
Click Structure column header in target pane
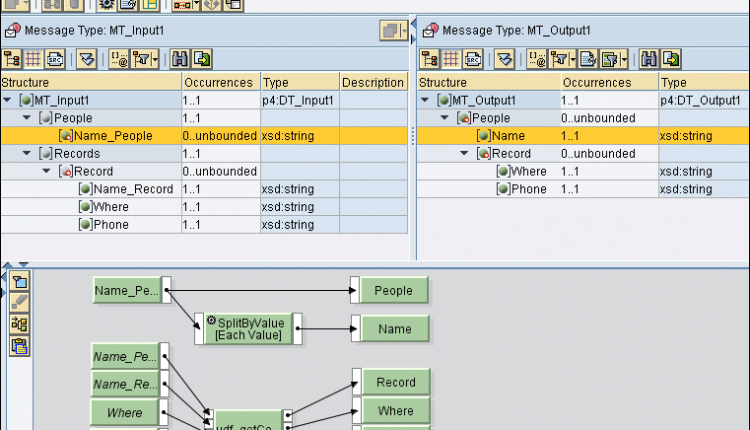point(489,82)
